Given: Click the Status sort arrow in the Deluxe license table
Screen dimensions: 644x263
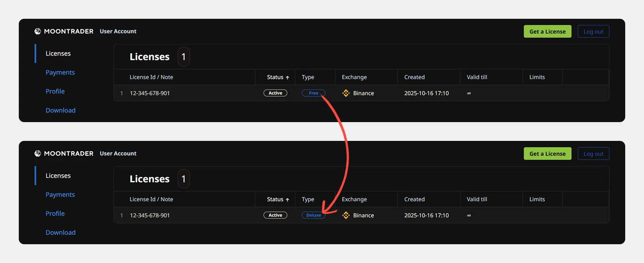Looking at the screenshot, I should click(x=287, y=200).
